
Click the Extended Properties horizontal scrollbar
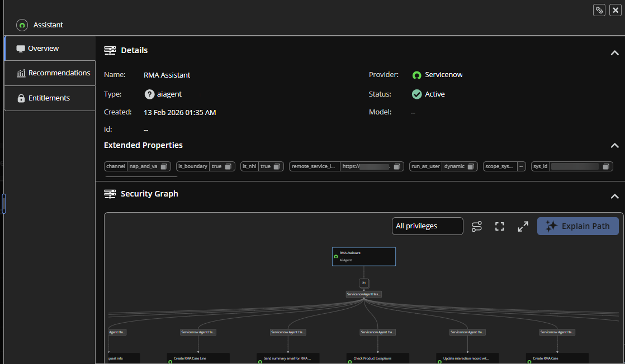[141, 176]
